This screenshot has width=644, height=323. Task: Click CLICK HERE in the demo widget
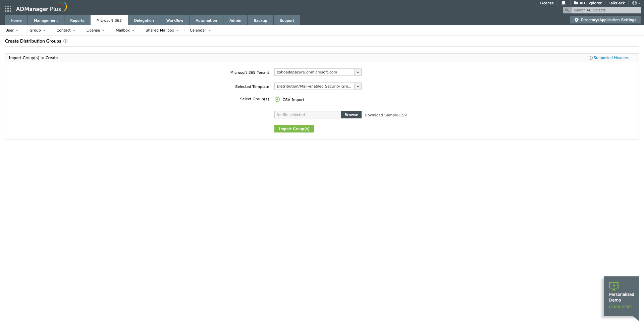(x=620, y=307)
